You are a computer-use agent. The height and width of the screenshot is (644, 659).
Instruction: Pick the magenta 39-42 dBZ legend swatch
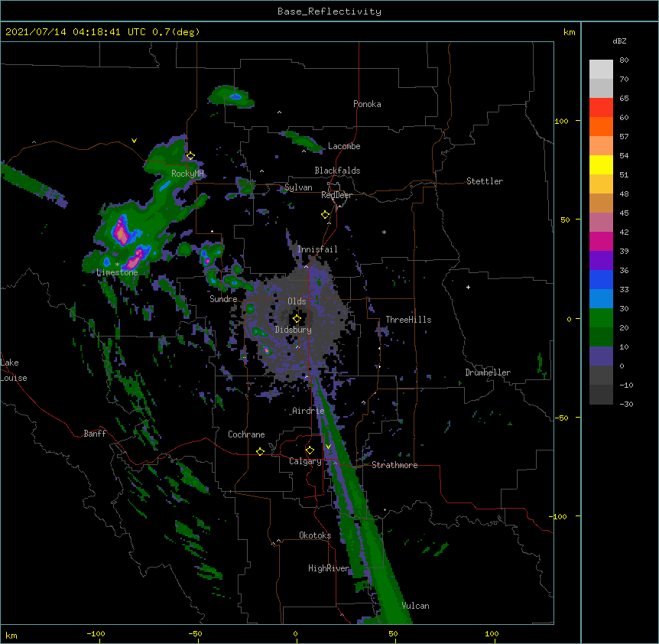pyautogui.click(x=601, y=242)
